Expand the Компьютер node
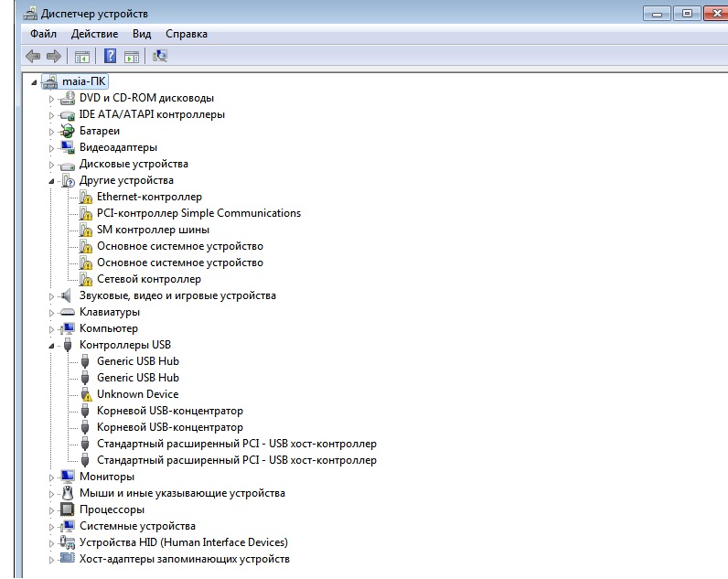Viewport: 728px width, 579px height. tap(51, 329)
